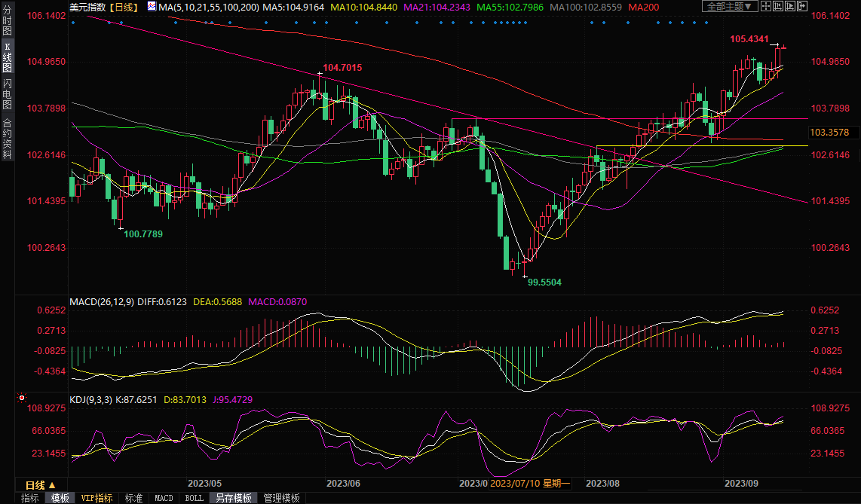Toggle the BOLL indicator template
The height and width of the screenshot is (504, 861).
point(194,498)
